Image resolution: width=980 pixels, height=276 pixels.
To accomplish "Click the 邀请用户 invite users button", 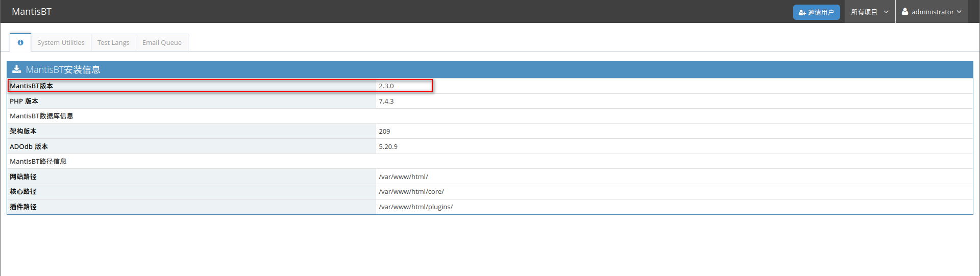I will tap(816, 12).
